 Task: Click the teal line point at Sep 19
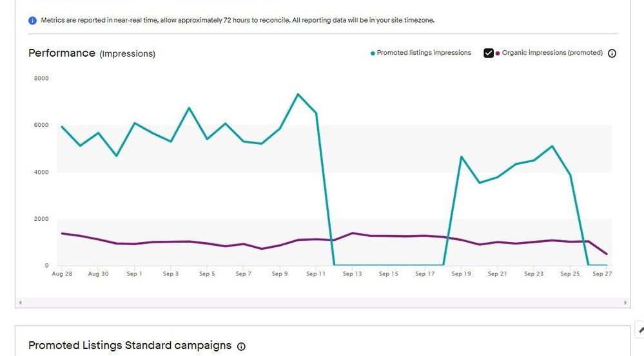point(462,156)
